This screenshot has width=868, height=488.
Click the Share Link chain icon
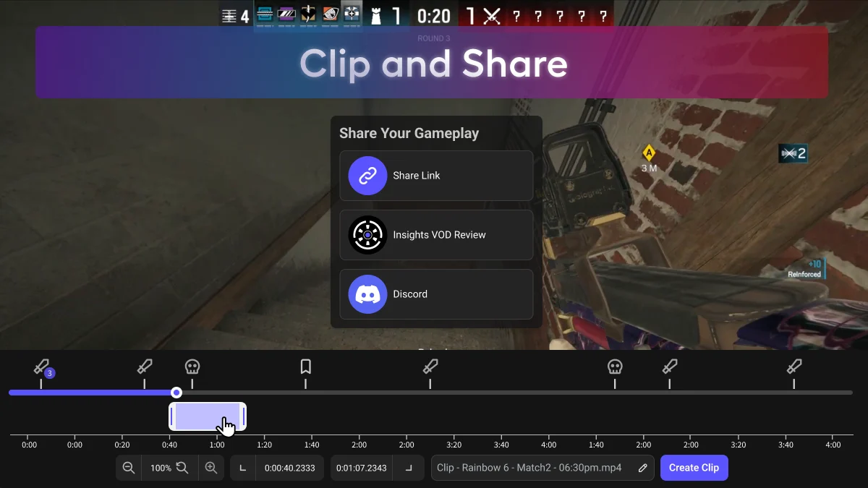point(367,176)
